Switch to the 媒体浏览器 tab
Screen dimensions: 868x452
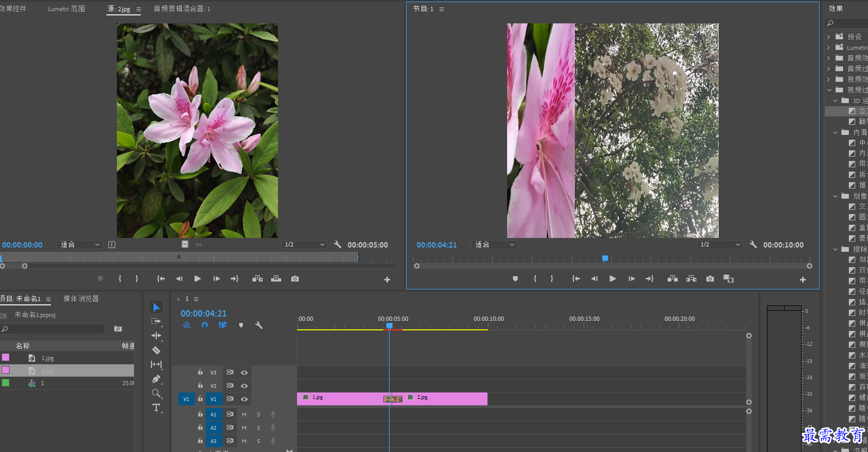[x=81, y=299]
